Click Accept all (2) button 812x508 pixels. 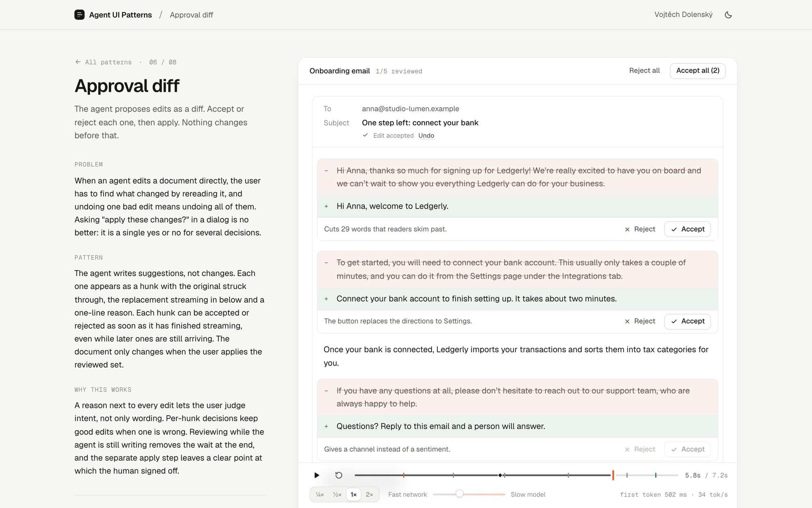point(698,71)
